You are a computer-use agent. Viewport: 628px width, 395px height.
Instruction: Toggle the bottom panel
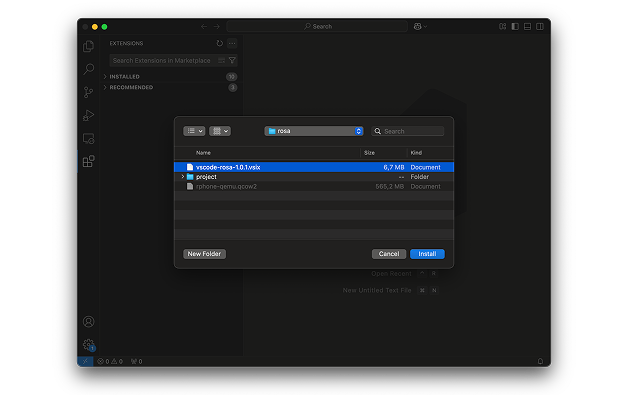click(527, 26)
